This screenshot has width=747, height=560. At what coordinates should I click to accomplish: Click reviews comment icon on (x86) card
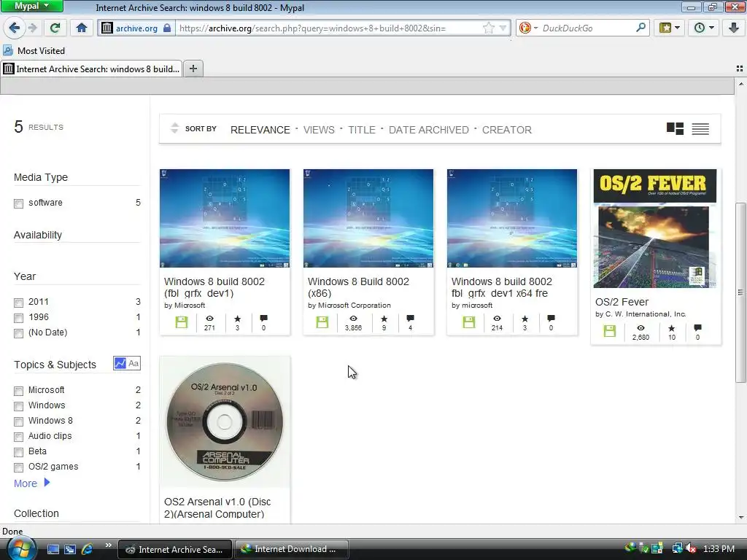pos(410,319)
